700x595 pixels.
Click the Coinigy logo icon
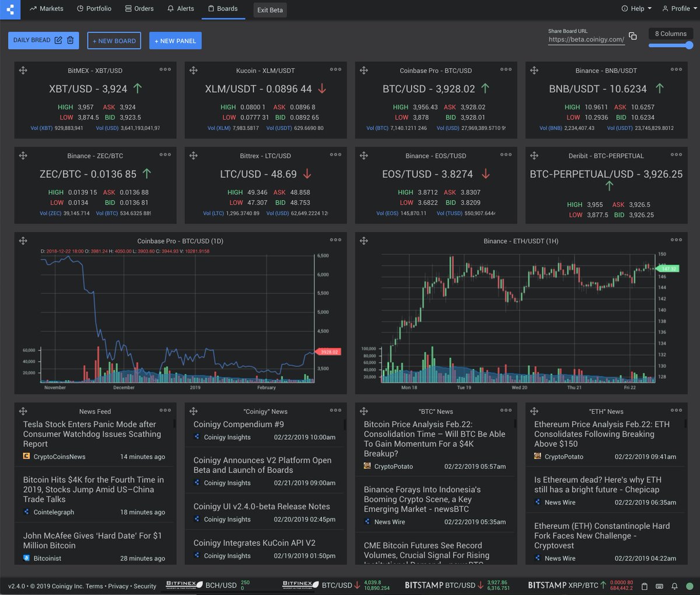pyautogui.click(x=10, y=9)
